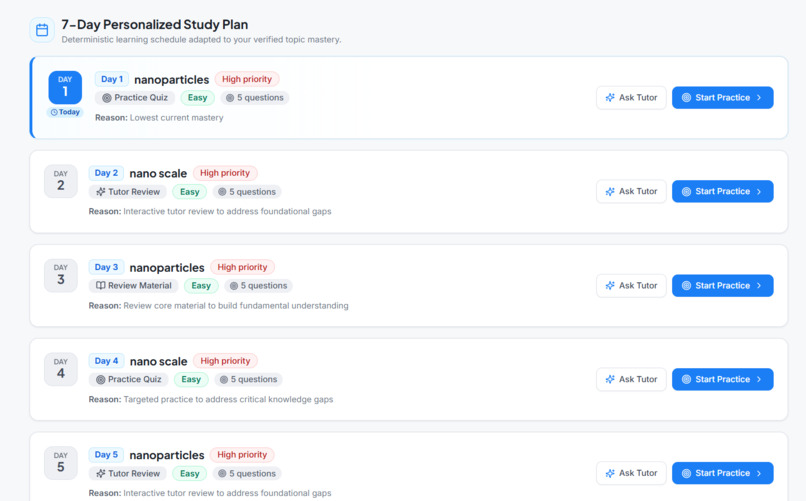Click the sparkle icon in Day 3 Ask Tutor
The image size is (806, 501).
coord(610,286)
